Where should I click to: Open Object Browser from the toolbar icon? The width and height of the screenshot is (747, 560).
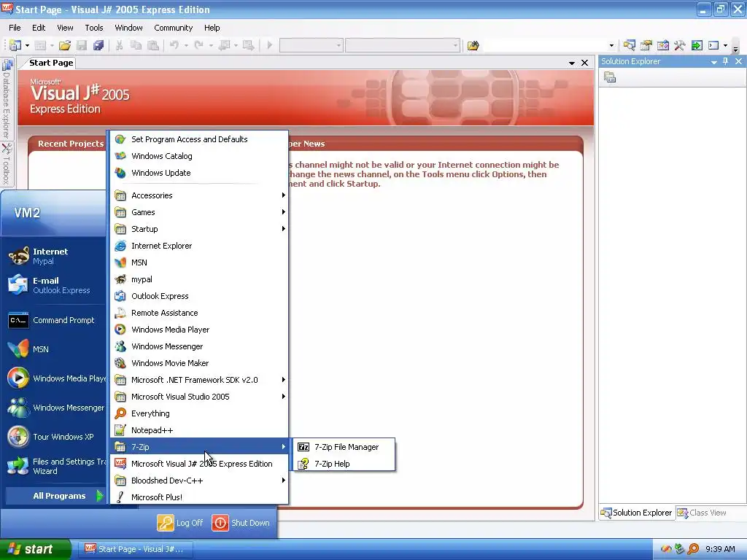(x=662, y=45)
